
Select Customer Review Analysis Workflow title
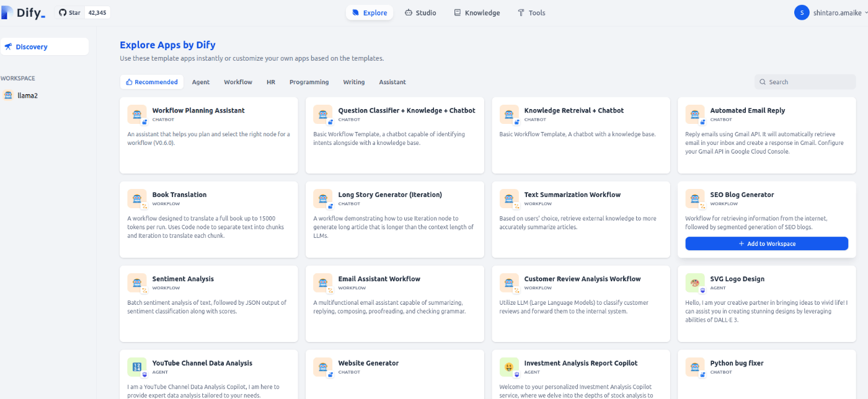point(582,279)
